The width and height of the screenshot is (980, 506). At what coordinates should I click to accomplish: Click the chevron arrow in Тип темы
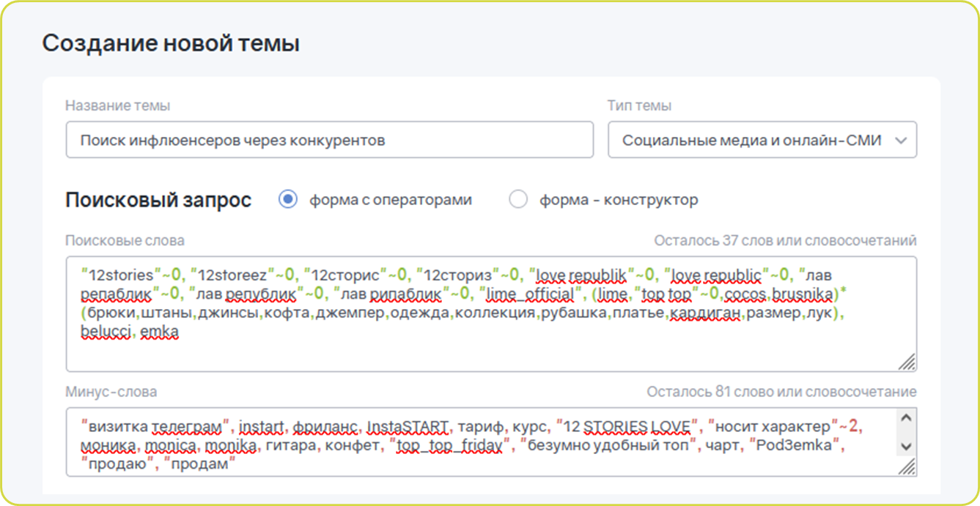901,140
